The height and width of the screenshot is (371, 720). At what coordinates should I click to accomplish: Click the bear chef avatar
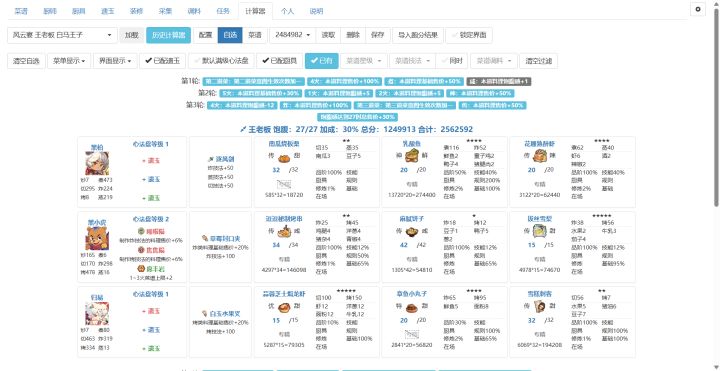97,238
